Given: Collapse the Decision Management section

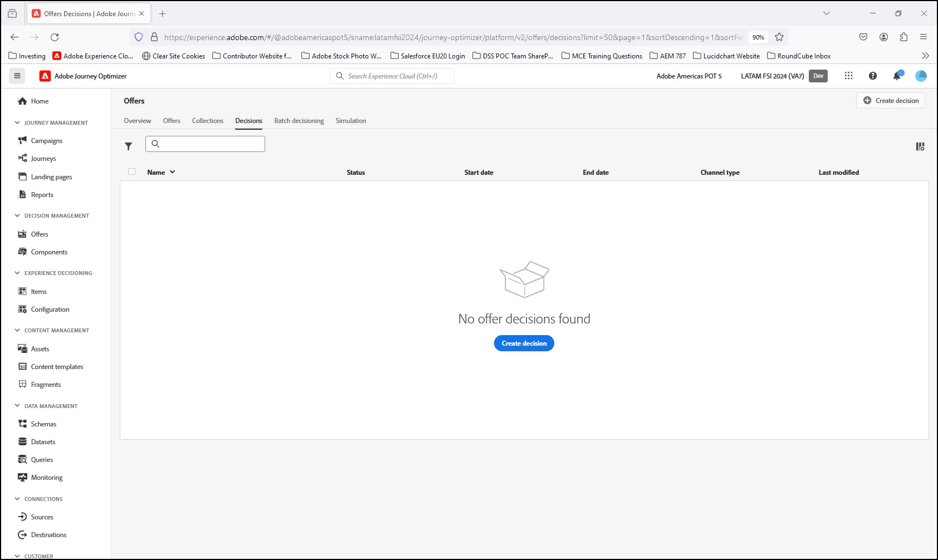Looking at the screenshot, I should click(x=17, y=215).
